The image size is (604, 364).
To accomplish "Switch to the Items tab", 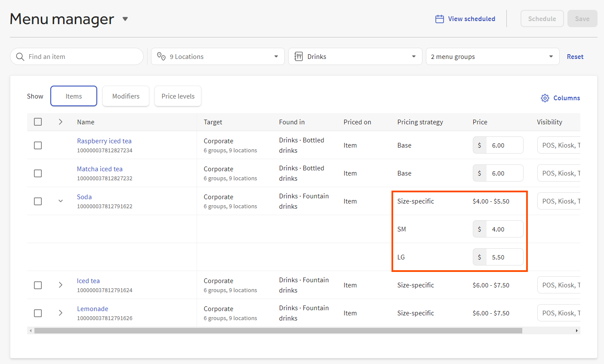I will click(x=74, y=96).
